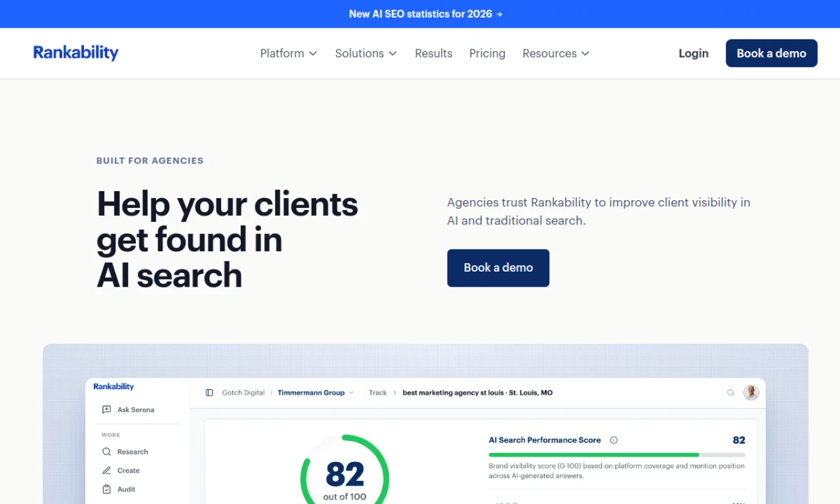This screenshot has height=504, width=840.
Task: Open the Pricing page
Action: pyautogui.click(x=487, y=53)
